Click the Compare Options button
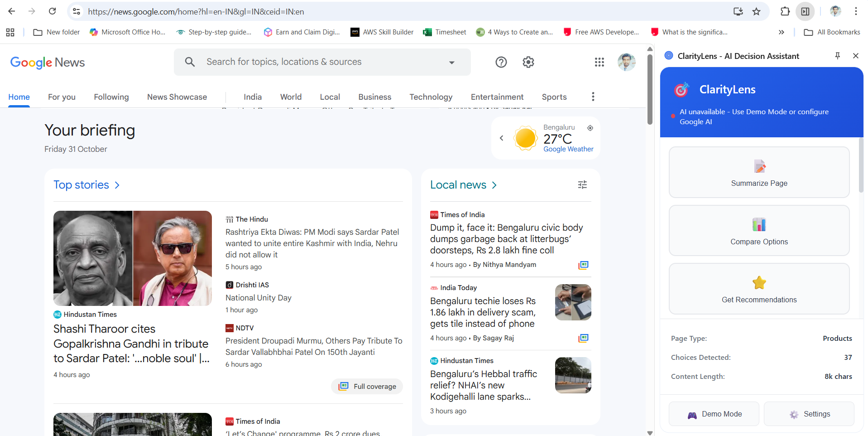The image size is (868, 436). coord(759,231)
